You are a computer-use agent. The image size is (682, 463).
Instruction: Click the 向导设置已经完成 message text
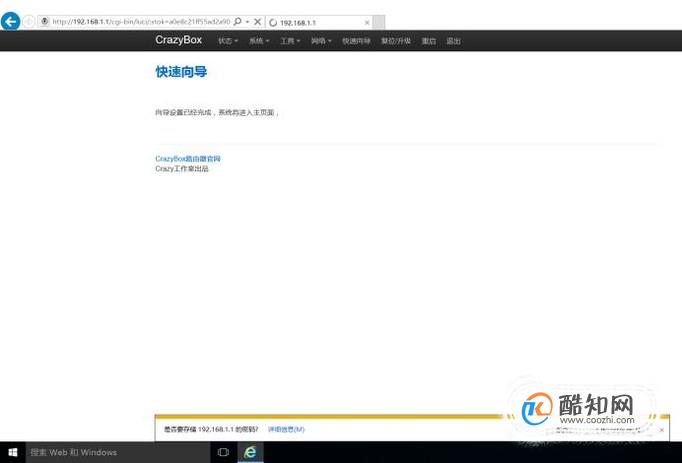point(217,113)
